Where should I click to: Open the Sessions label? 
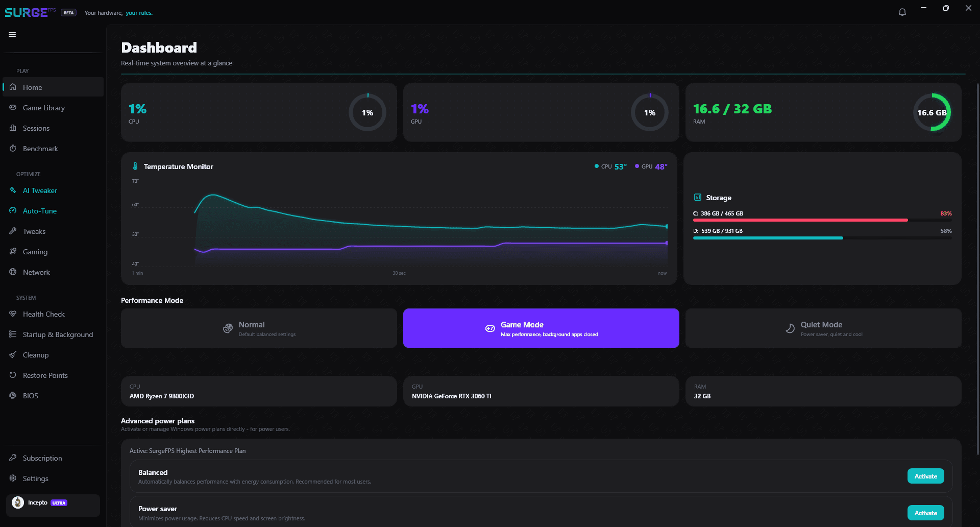36,128
